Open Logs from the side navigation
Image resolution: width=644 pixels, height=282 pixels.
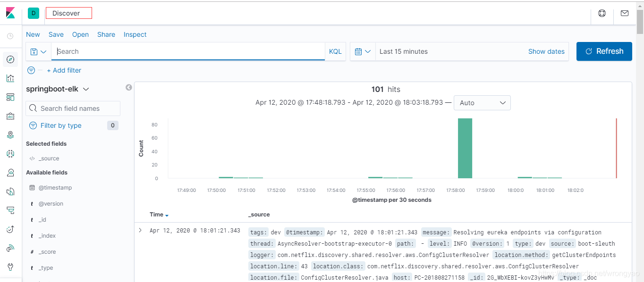pos(10,191)
